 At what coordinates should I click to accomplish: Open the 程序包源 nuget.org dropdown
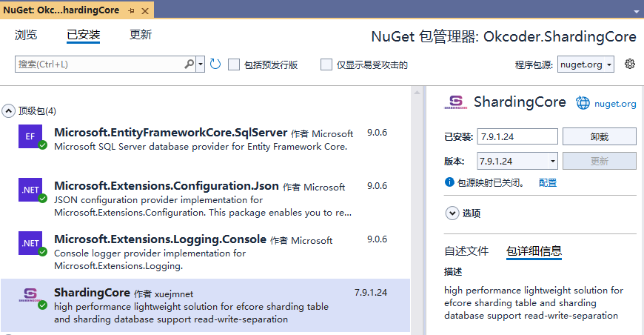pyautogui.click(x=586, y=64)
